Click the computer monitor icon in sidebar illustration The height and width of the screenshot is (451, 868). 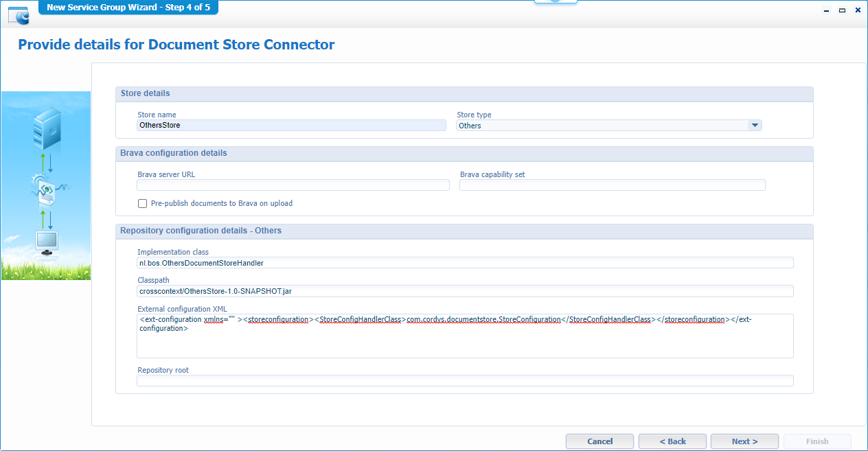[47, 242]
